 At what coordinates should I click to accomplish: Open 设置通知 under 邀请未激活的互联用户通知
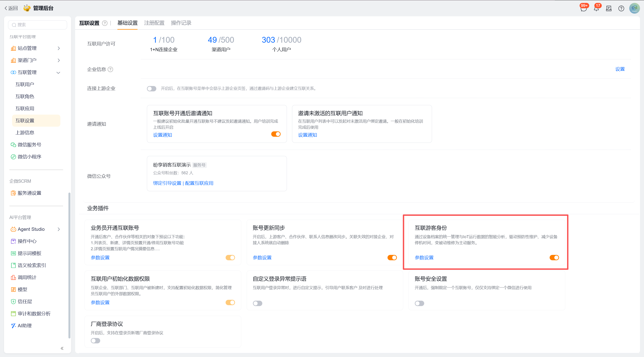pos(307,135)
